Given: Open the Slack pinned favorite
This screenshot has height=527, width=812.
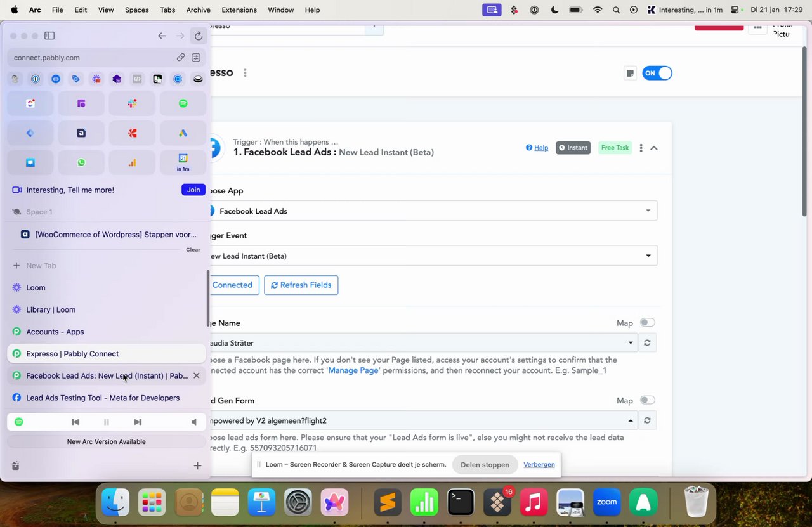Looking at the screenshot, I should pos(132,103).
